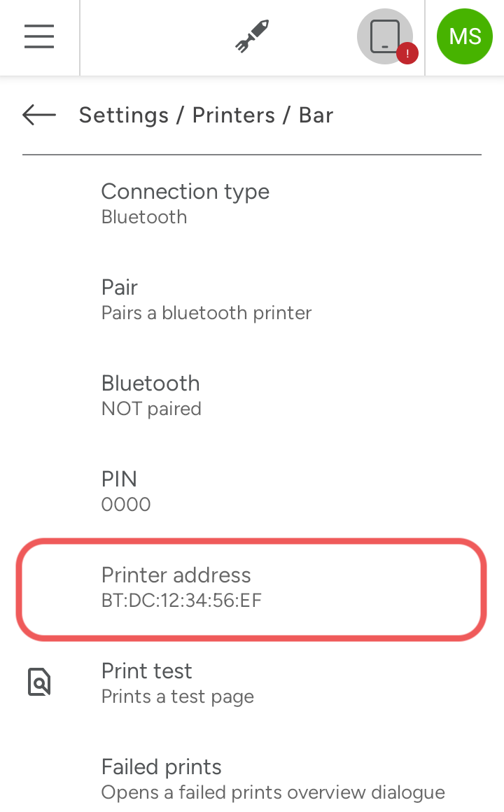
Task: Navigate to Settings in the breadcrumb
Action: pos(124,115)
